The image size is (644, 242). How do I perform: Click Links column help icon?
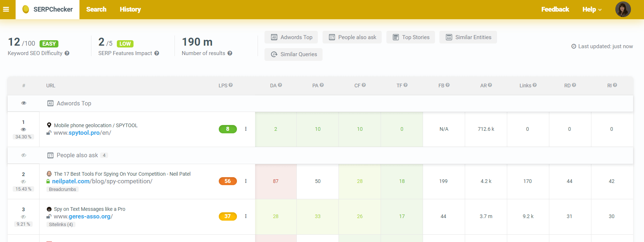[535, 85]
